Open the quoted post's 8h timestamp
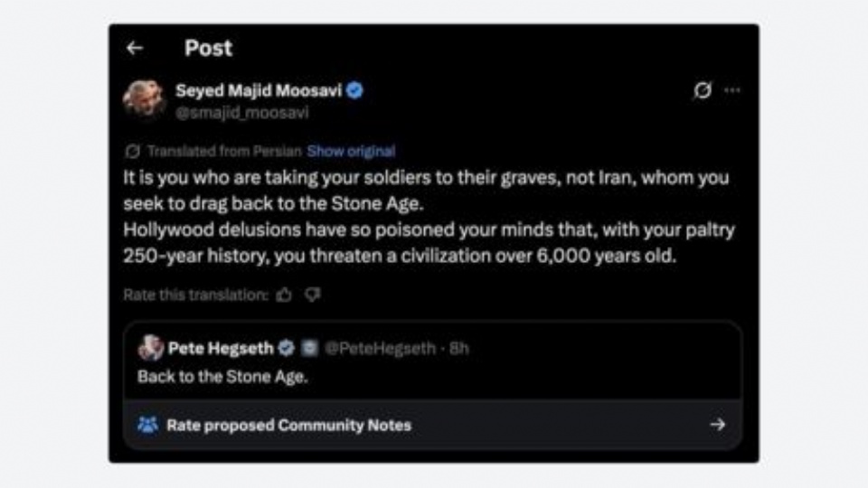Screen dimensions: 868x488 [x=458, y=348]
